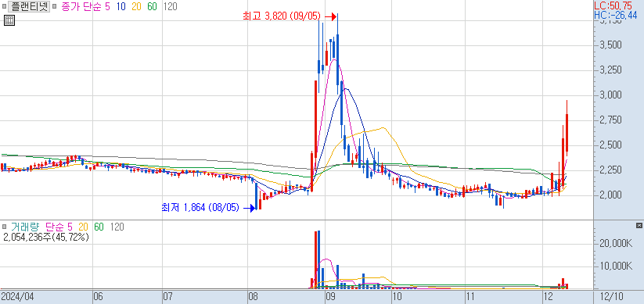The image size is (644, 304).
Task: Click the 거래량 volume indicator label
Action: 24,227
